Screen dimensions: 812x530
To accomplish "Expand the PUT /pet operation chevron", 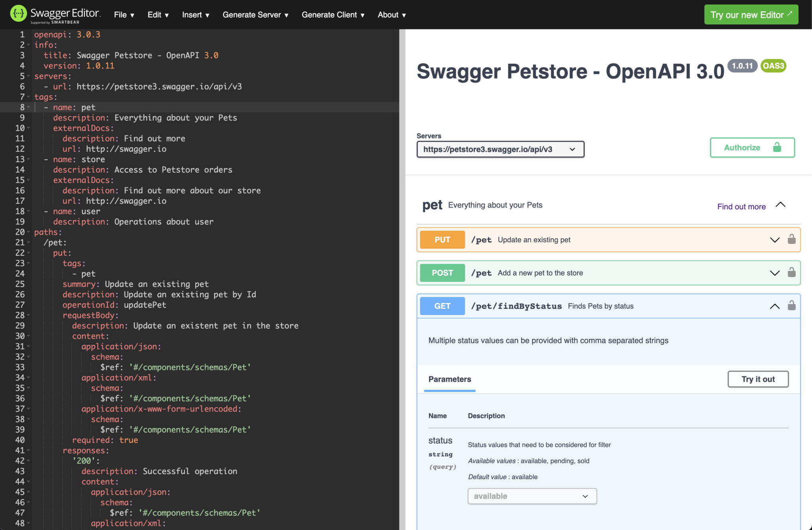I will coord(774,240).
